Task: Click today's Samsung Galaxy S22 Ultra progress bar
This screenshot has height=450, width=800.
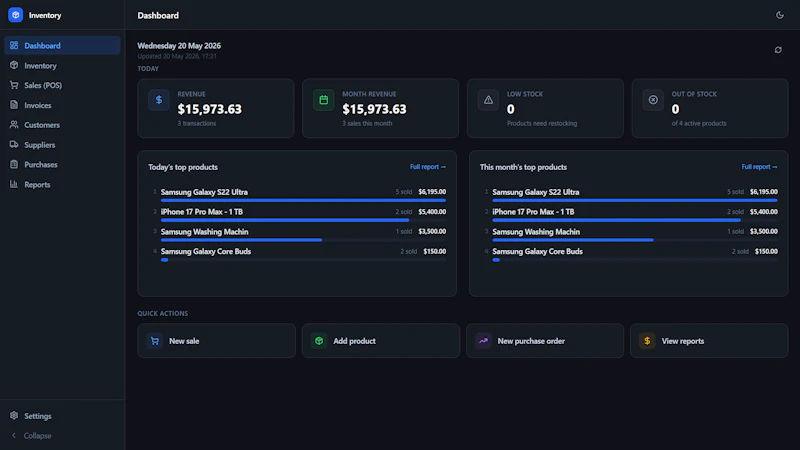Action: click(303, 201)
